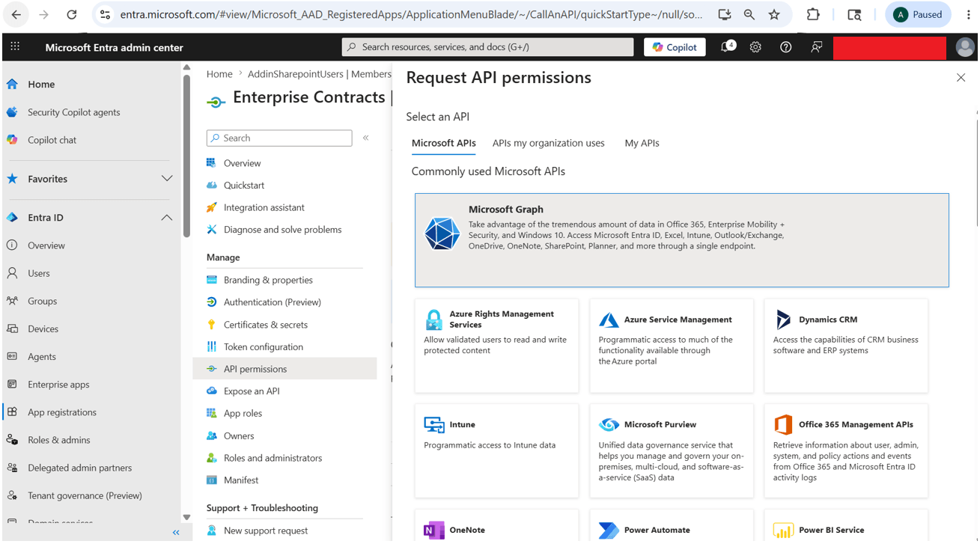Choose the Microsoft Purview card

tap(672, 451)
